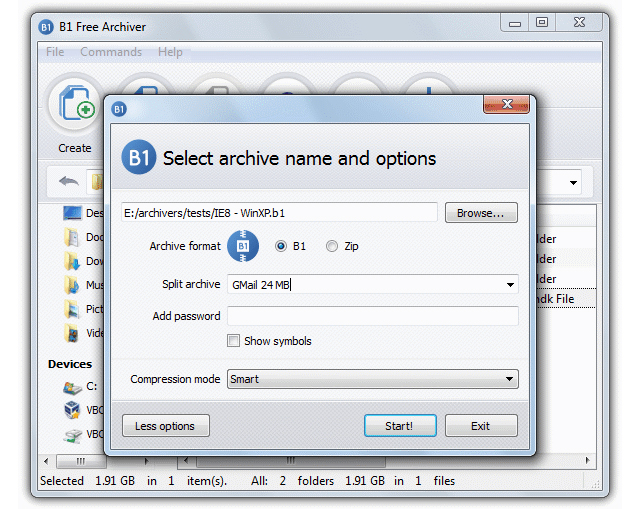Click the Browse... button
This screenshot has height=509, width=640.
click(x=481, y=213)
